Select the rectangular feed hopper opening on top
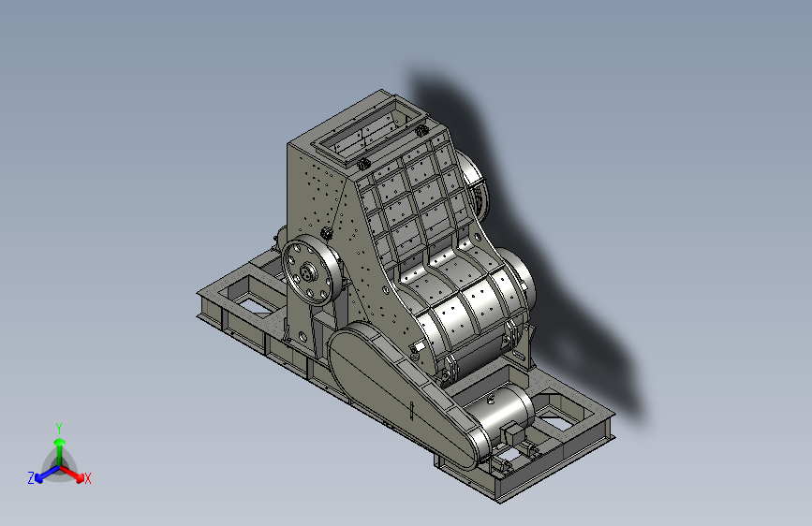The width and height of the screenshot is (812, 526). click(371, 131)
